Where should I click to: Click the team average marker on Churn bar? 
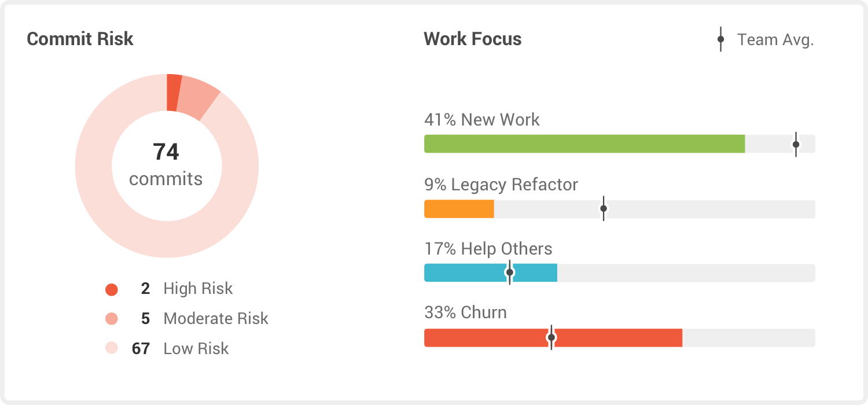pos(551,337)
